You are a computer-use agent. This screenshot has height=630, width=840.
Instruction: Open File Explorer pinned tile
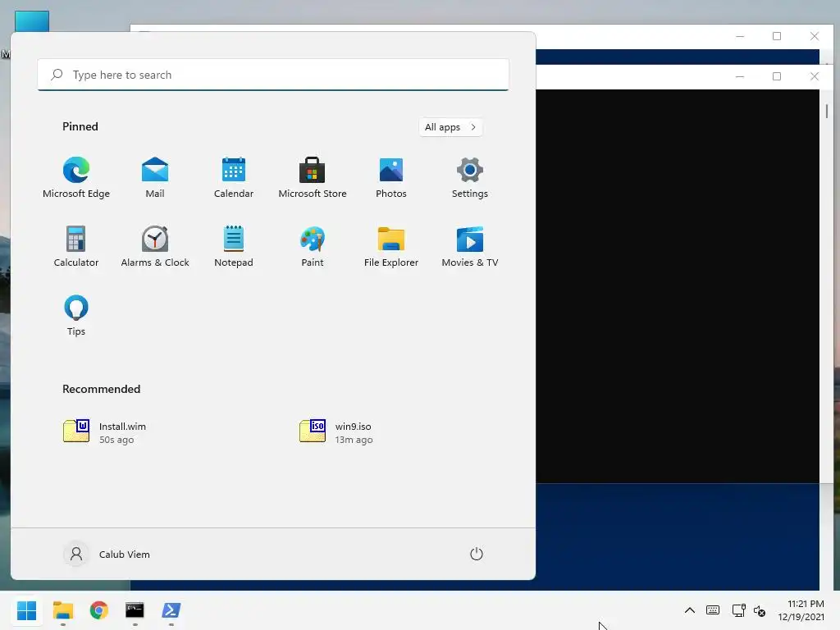[x=391, y=246]
